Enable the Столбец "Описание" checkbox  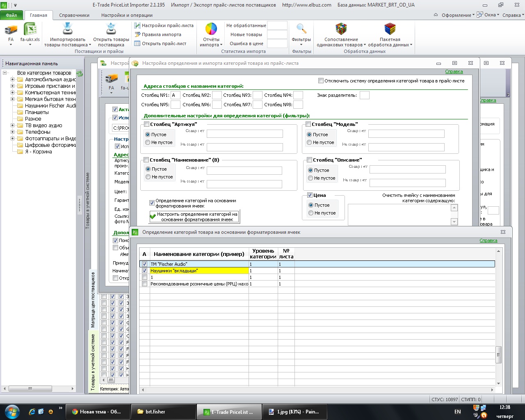pyautogui.click(x=309, y=160)
